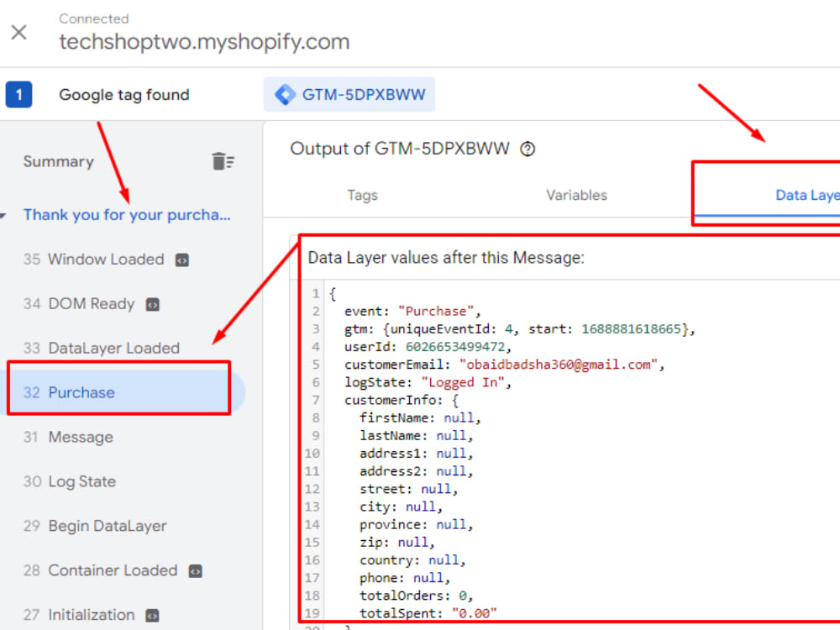Click the code icon beside DOM Ready
The width and height of the screenshot is (840, 630).
coord(152,304)
